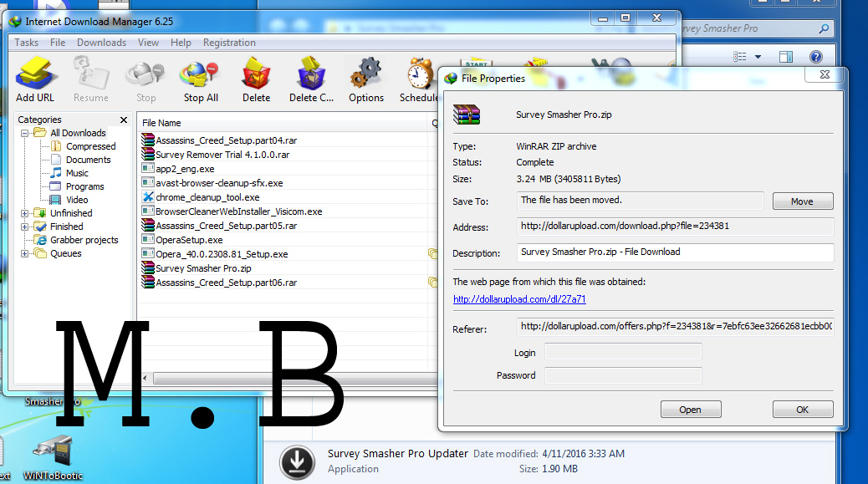Click the Move button
This screenshot has height=484, width=868.
(x=803, y=201)
